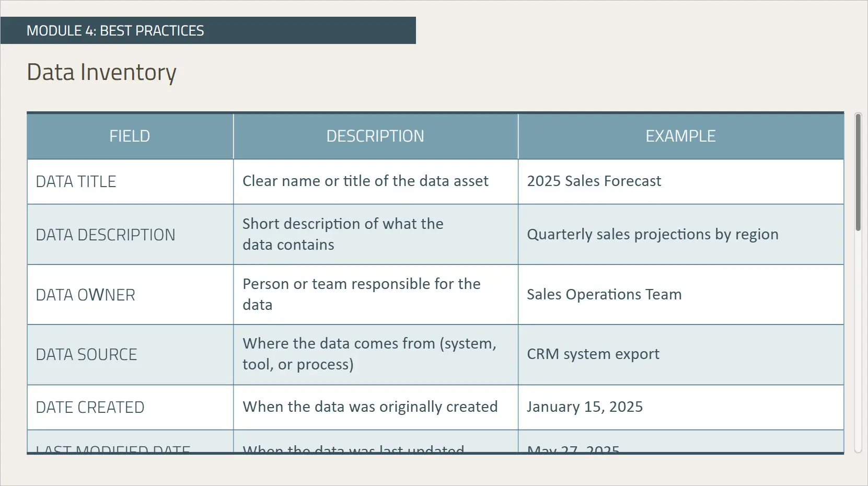
Task: Select the FIELD column header
Action: pos(130,136)
